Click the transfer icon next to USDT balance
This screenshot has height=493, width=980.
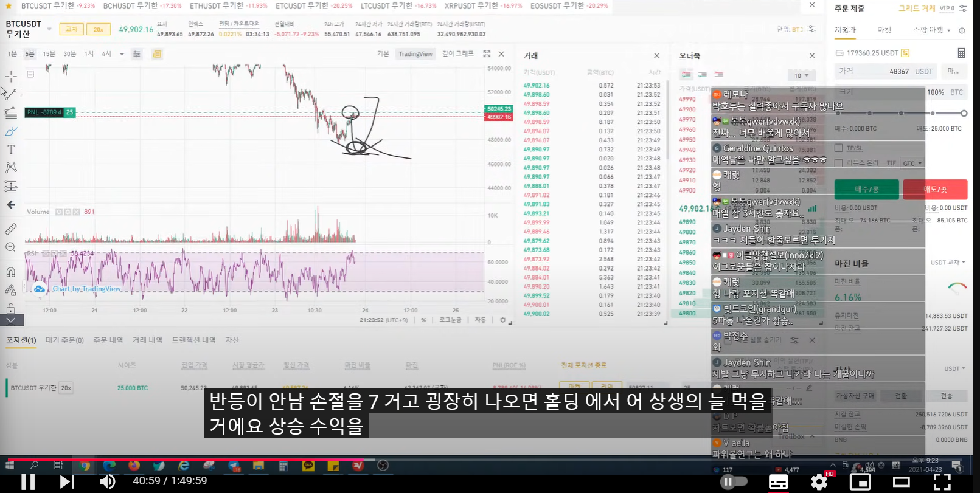(905, 53)
